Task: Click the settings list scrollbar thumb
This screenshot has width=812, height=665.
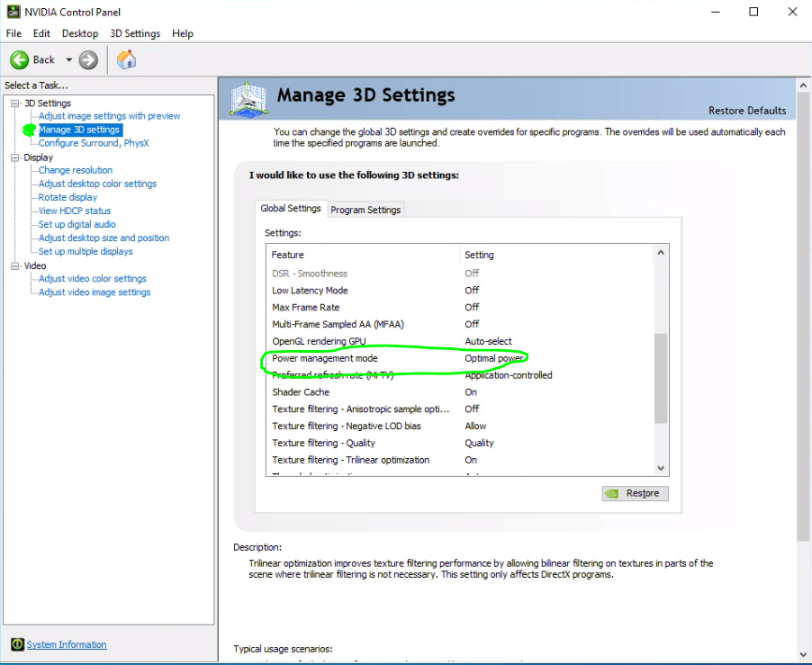Action: [x=661, y=379]
